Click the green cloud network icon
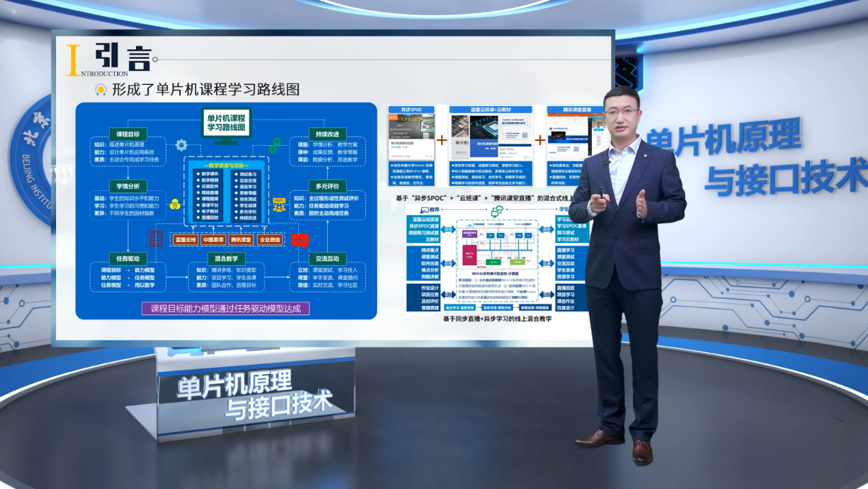868x489 pixels. point(498,211)
